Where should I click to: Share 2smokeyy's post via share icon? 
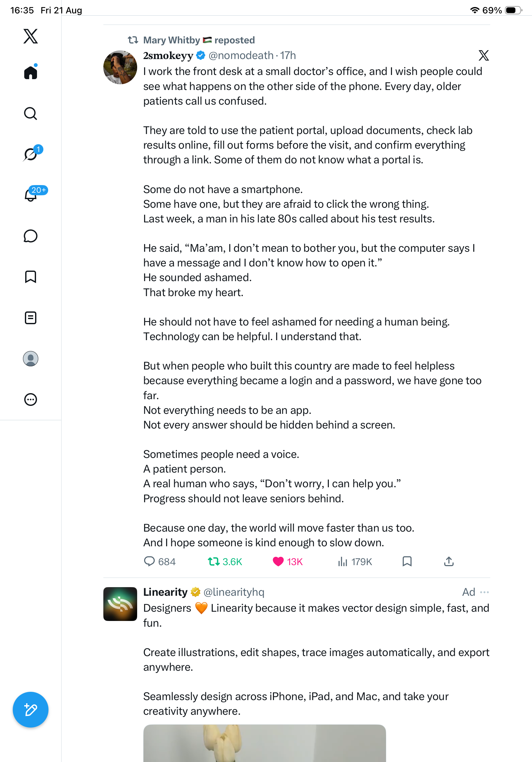[449, 562]
